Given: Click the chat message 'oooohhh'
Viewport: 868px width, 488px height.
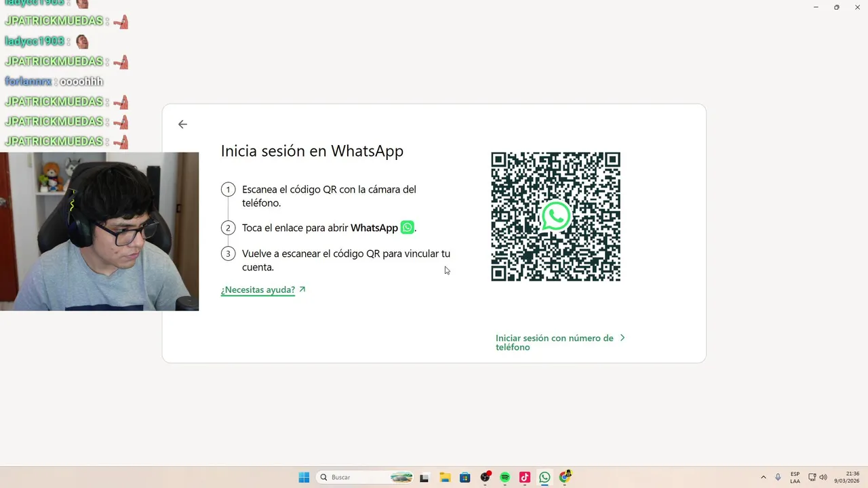Looking at the screenshot, I should (81, 81).
